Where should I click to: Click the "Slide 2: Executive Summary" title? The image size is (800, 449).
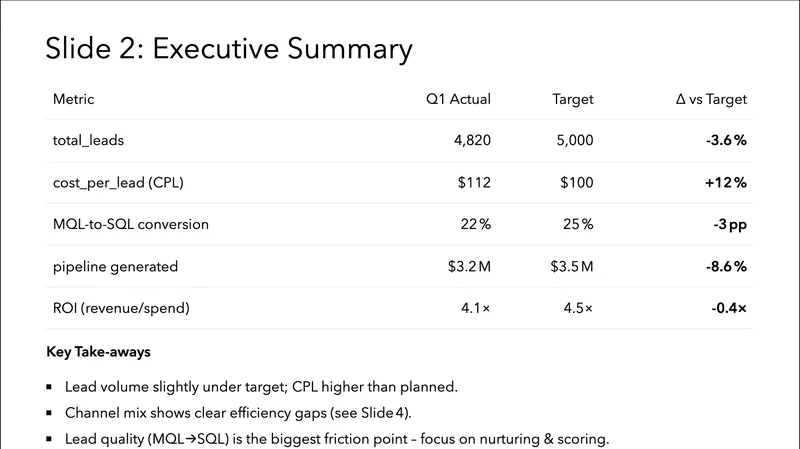(229, 50)
